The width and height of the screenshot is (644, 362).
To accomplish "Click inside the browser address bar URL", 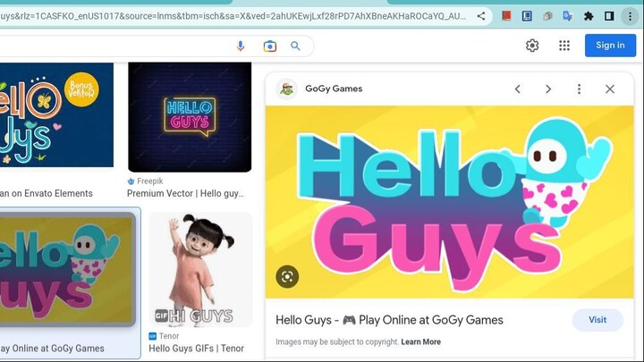I will coord(233,16).
